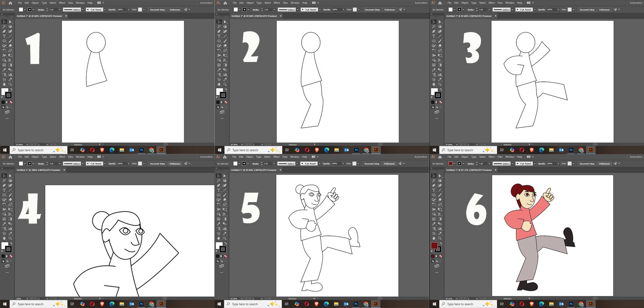Screen dimensions: 644x308
Task: Open the Automation workspace dropdown in step 6 window
Action: pyautogui.click(x=636, y=157)
